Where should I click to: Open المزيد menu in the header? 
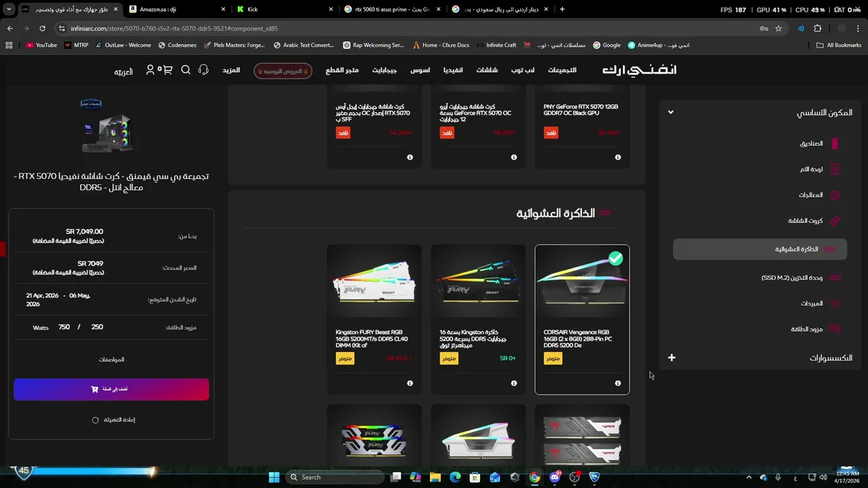click(x=231, y=70)
